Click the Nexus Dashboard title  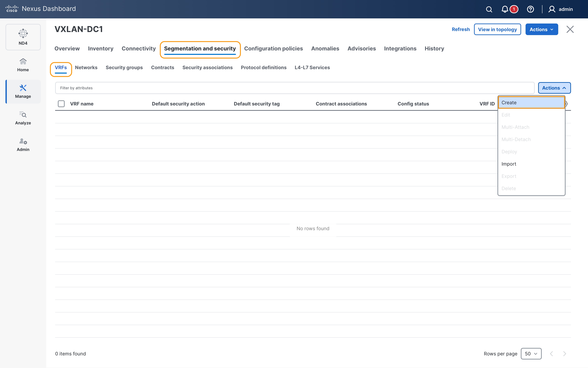click(49, 9)
